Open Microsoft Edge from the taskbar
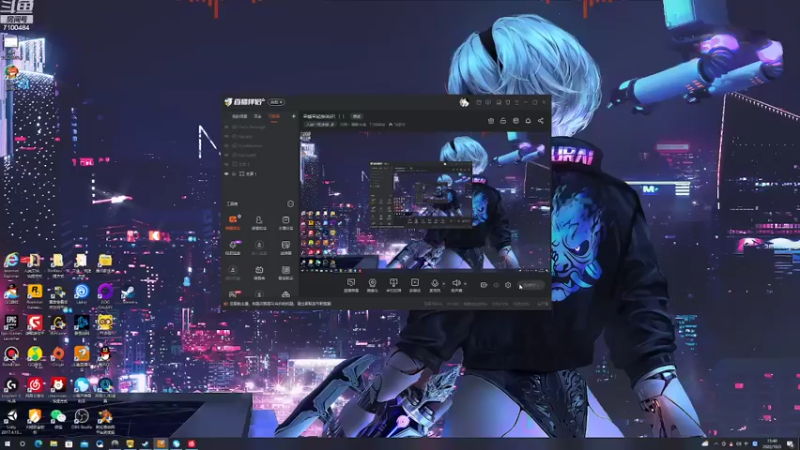Viewport: 800px width, 450px height. point(38,444)
